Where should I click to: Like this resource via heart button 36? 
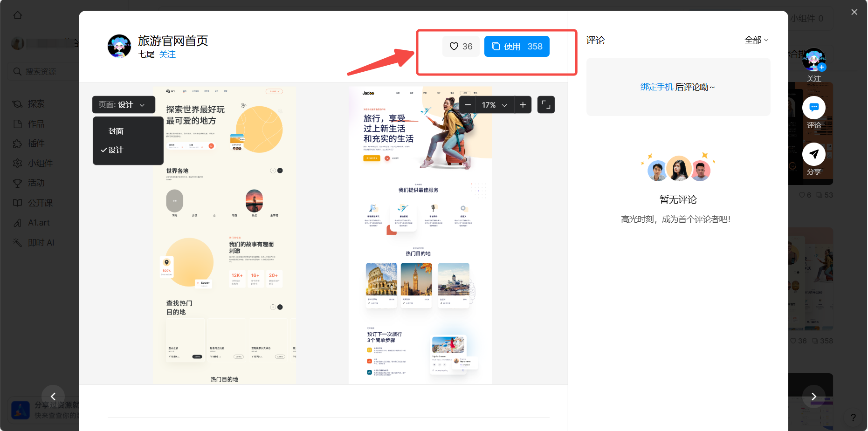461,46
